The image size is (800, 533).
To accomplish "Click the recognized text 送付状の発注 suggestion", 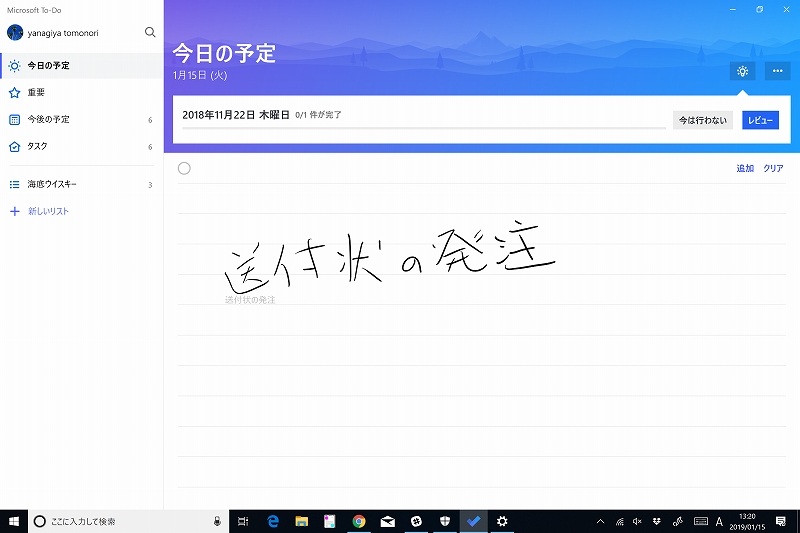I will 250,300.
